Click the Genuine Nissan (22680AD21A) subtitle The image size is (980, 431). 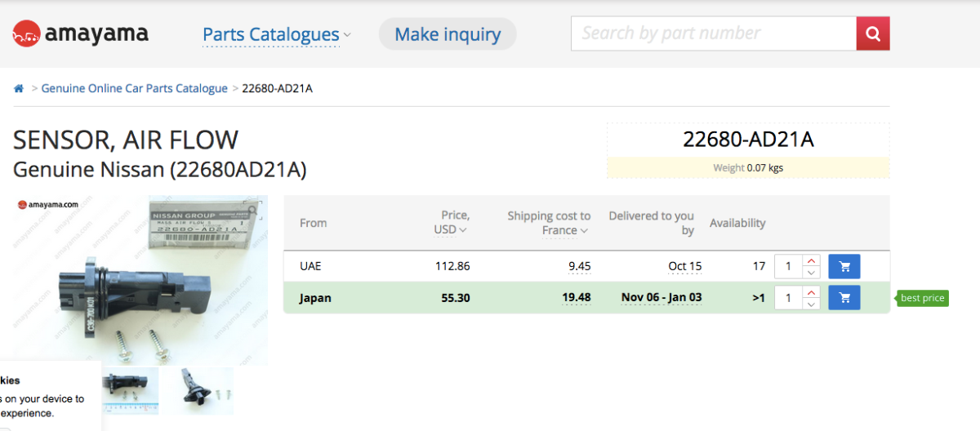pos(160,170)
